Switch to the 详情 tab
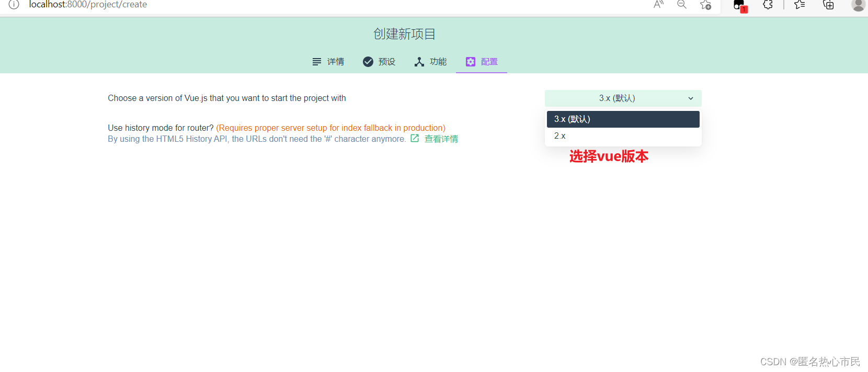The height and width of the screenshot is (372, 868). coord(328,62)
